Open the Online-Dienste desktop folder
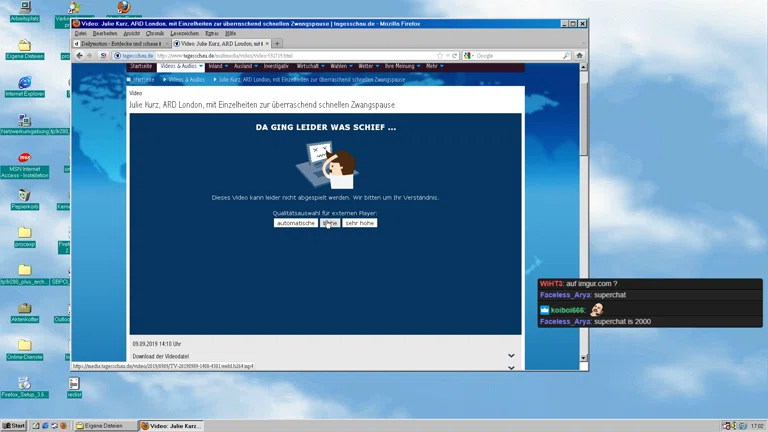This screenshot has height=432, width=768. (24, 350)
